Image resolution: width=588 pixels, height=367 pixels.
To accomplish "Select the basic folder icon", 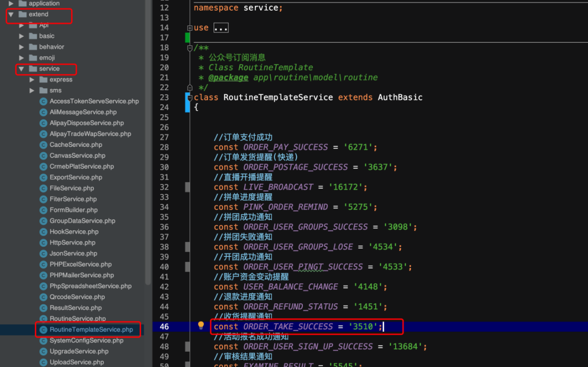I will [33, 36].
